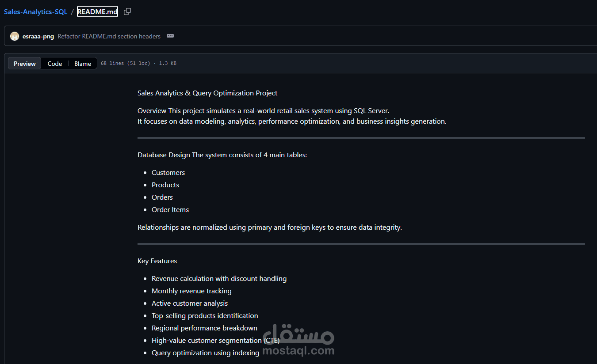
Task: Click the Order Items bullet item
Action: [x=170, y=210]
